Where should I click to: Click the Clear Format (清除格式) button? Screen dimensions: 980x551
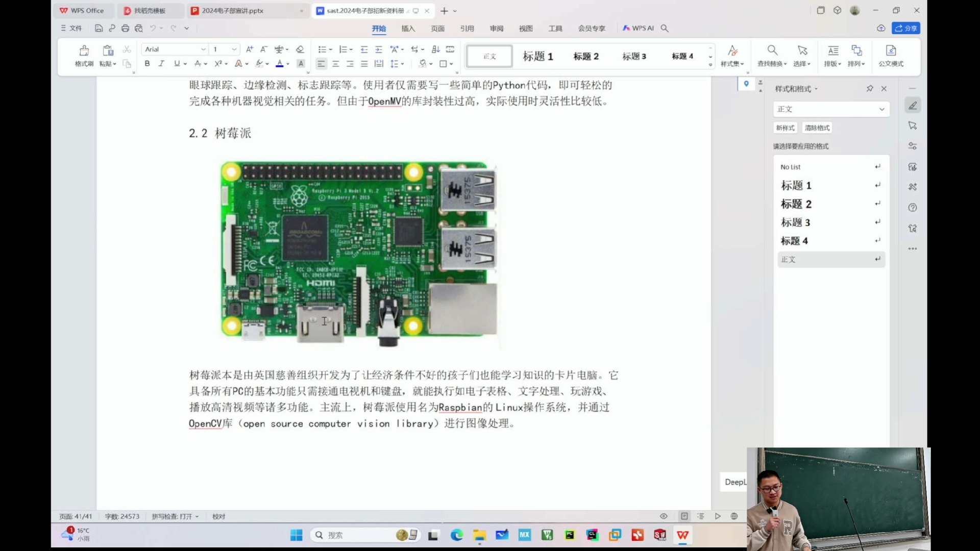(x=817, y=128)
